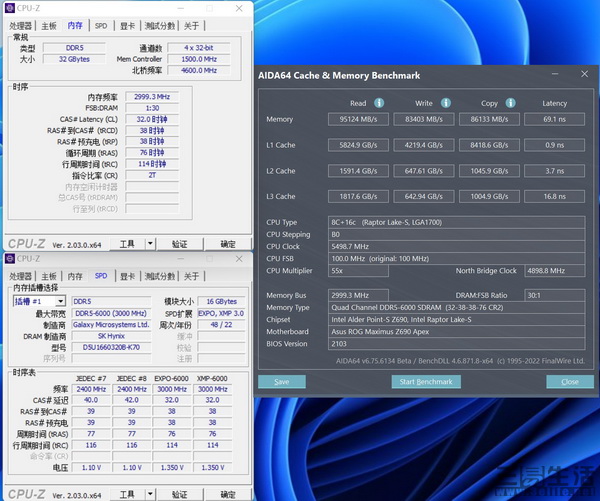Click the 大小 value 32 GBytes
This screenshot has height=501, width=600.
coord(74,59)
